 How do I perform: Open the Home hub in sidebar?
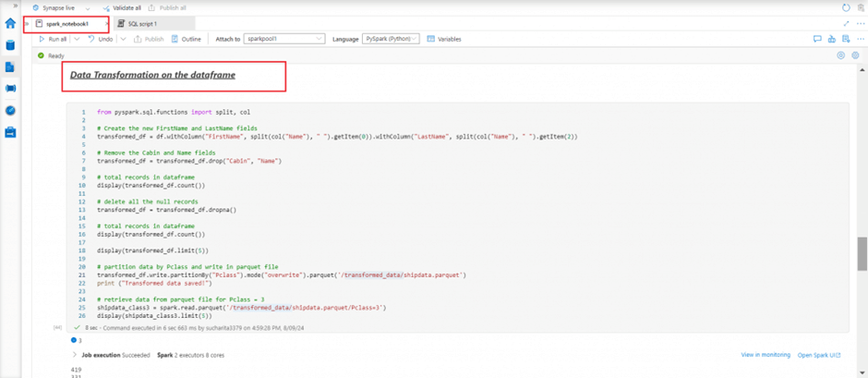[11, 23]
